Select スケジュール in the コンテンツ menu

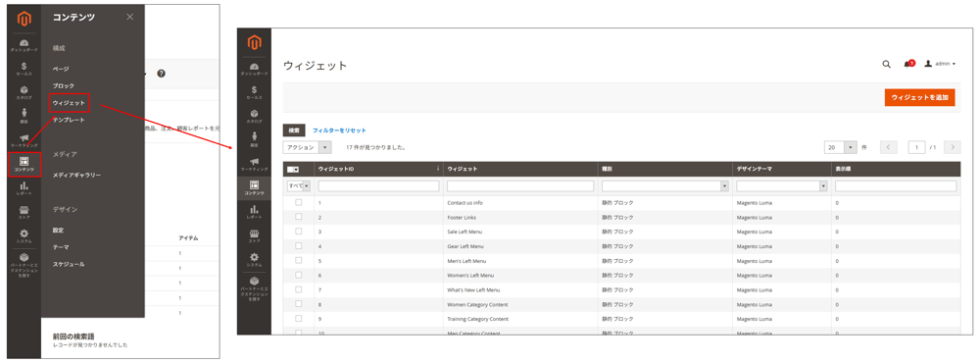click(69, 264)
